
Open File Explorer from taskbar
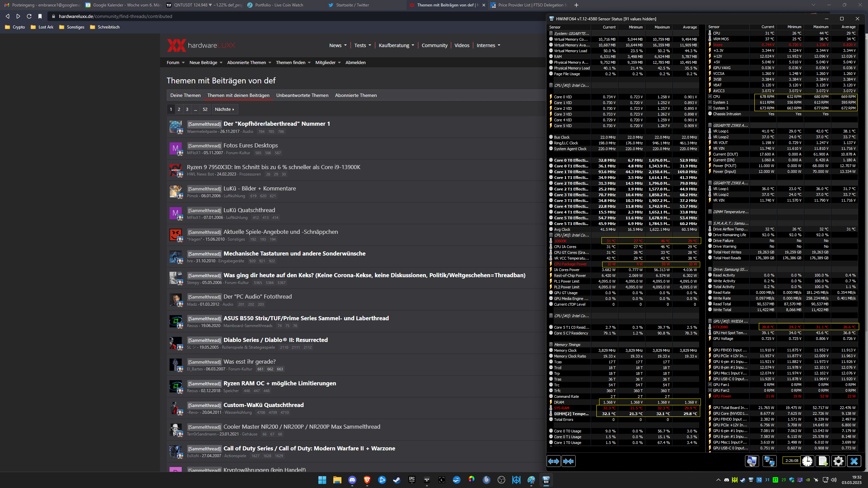point(337,480)
